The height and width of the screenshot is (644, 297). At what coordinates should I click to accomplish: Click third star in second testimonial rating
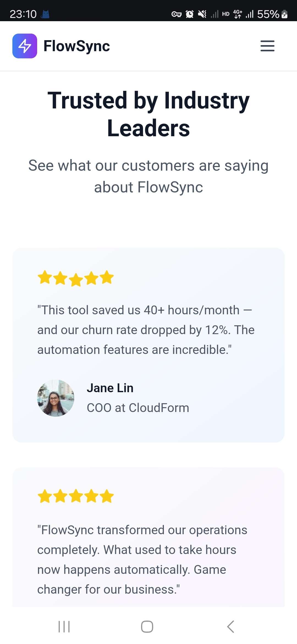(76, 496)
